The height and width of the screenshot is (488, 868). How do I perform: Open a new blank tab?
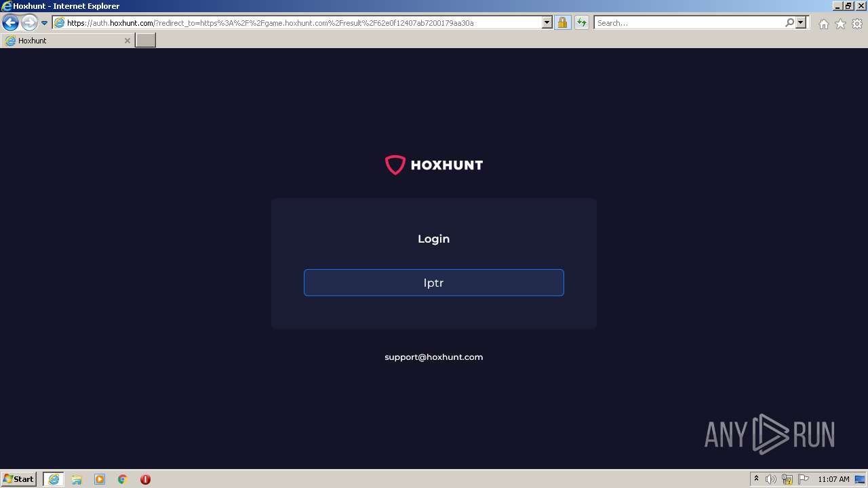[x=146, y=41]
